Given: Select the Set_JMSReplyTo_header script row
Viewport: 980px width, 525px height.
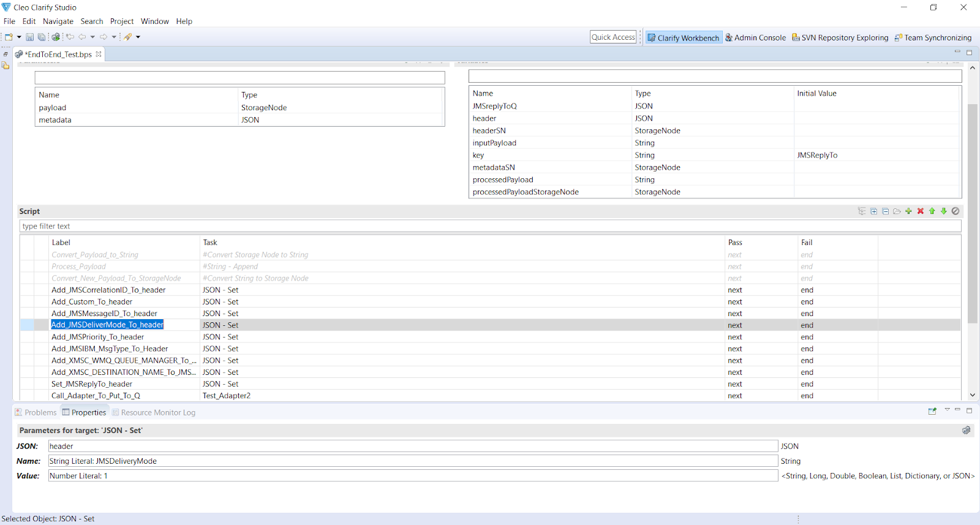Looking at the screenshot, I should 490,384.
